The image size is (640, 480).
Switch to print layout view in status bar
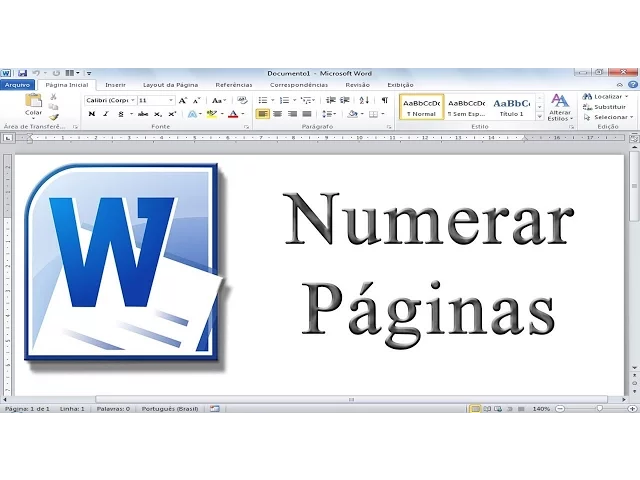pos(475,409)
